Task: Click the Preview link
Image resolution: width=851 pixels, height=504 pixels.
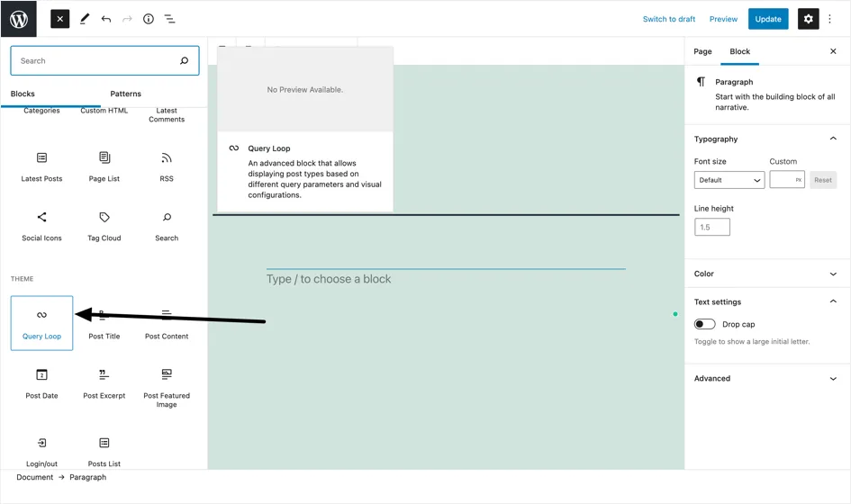Action: (x=723, y=19)
